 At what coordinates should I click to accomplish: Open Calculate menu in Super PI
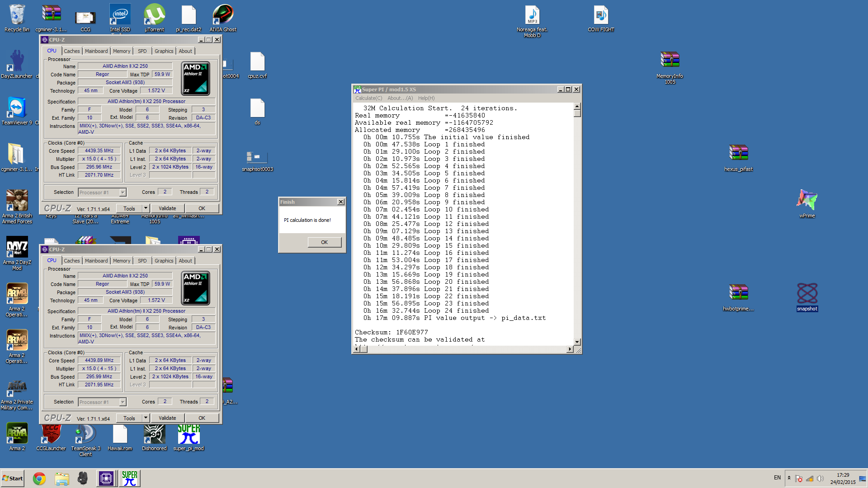368,98
